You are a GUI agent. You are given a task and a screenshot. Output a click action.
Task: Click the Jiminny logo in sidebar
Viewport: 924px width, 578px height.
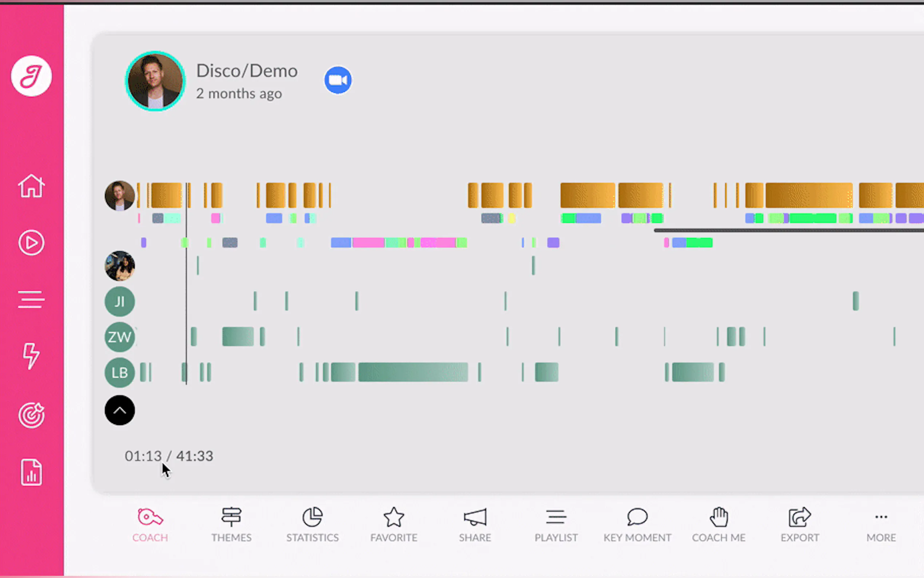click(31, 76)
